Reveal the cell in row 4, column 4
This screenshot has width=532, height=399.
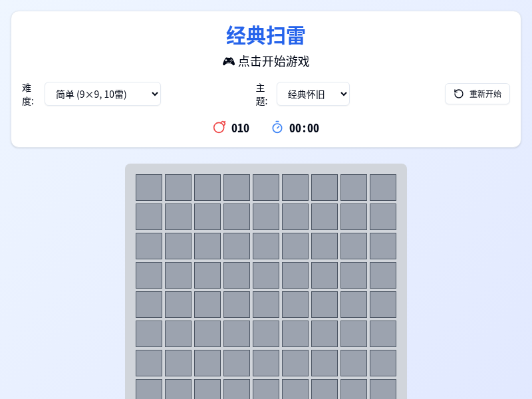point(237,275)
